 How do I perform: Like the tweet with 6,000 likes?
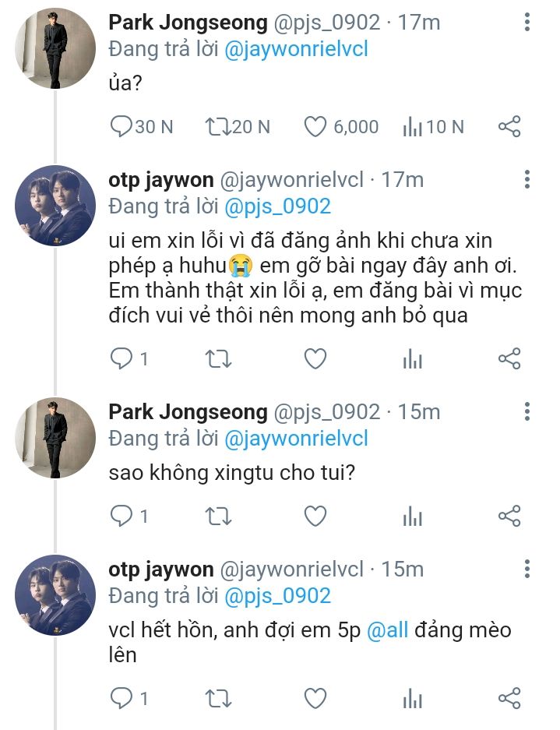tap(315, 126)
